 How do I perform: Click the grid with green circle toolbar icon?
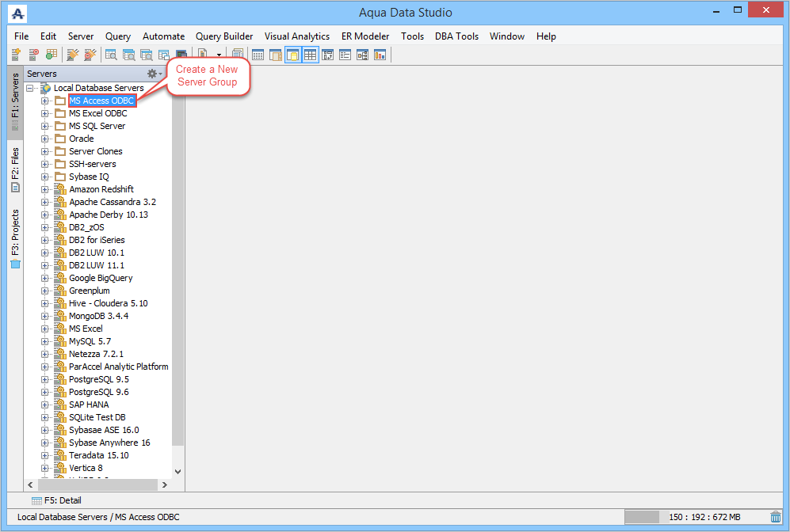click(x=51, y=55)
